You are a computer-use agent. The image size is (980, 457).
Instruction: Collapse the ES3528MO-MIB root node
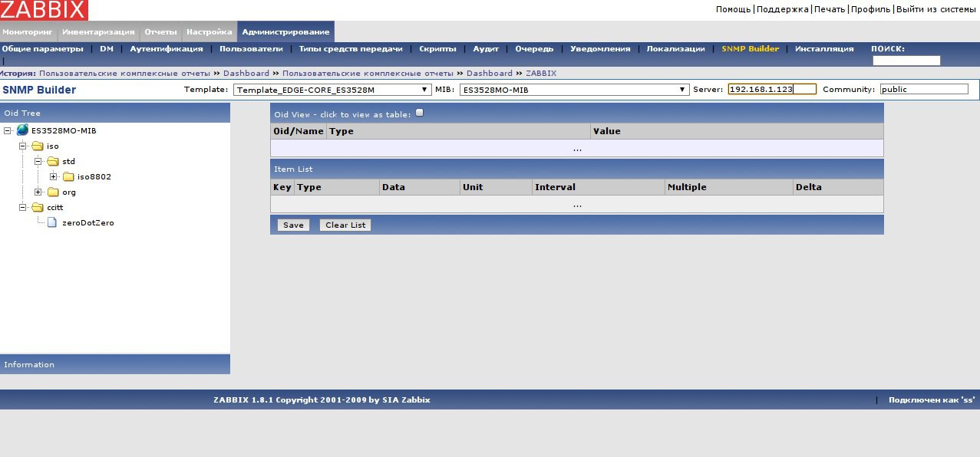pos(8,130)
